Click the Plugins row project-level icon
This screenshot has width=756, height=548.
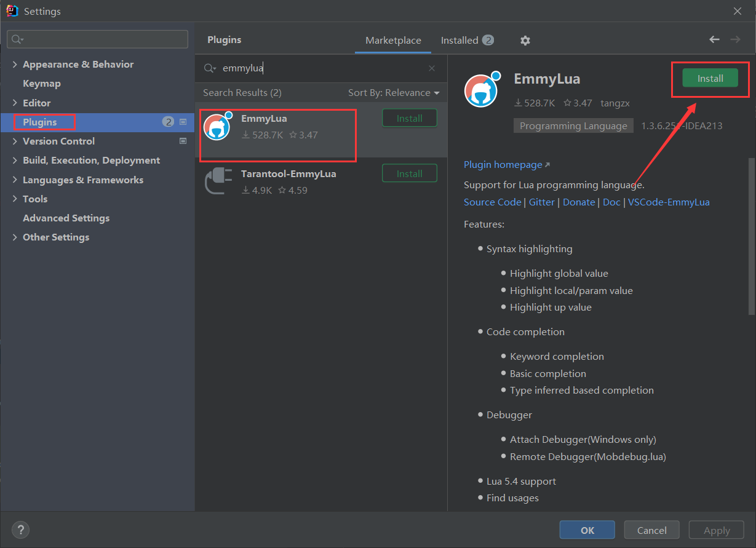[x=183, y=122]
